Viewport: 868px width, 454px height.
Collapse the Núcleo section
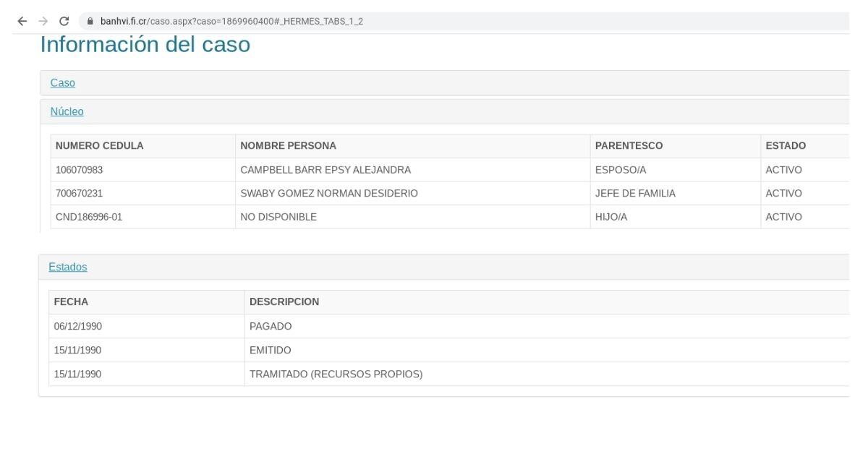(67, 111)
